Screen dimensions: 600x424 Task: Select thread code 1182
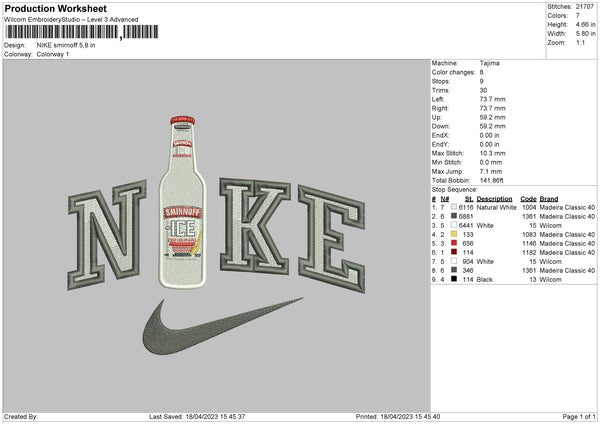click(x=529, y=253)
